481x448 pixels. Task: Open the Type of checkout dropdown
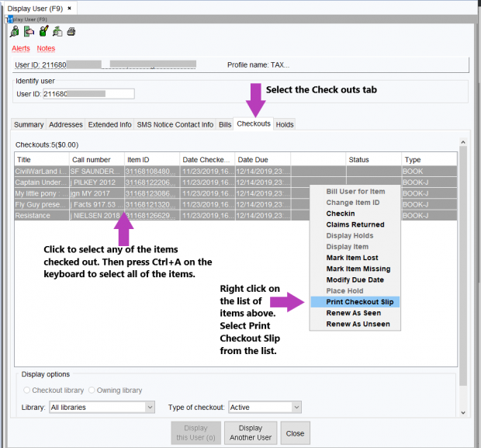[x=265, y=407]
